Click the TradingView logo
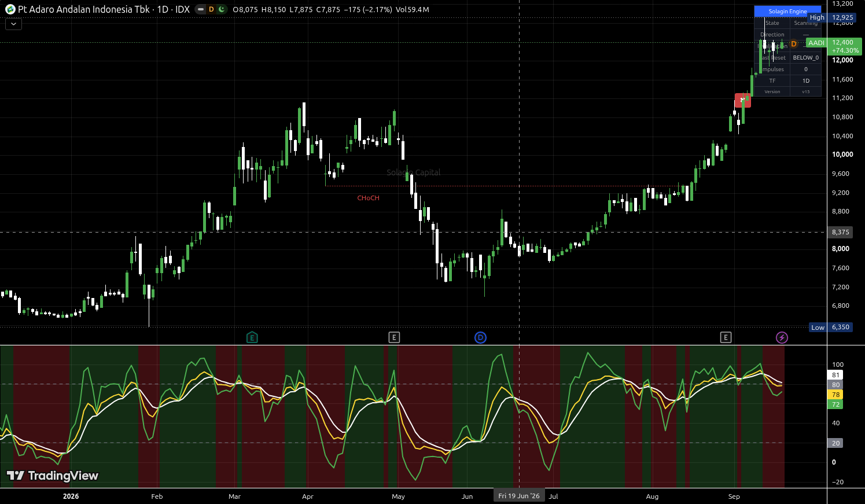This screenshot has height=504, width=865. pyautogui.click(x=53, y=476)
